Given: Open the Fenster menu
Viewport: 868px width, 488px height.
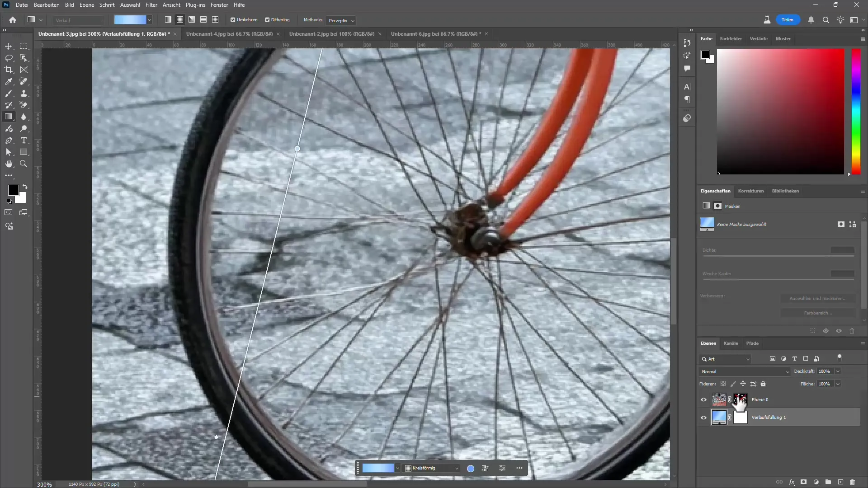Looking at the screenshot, I should (219, 5).
